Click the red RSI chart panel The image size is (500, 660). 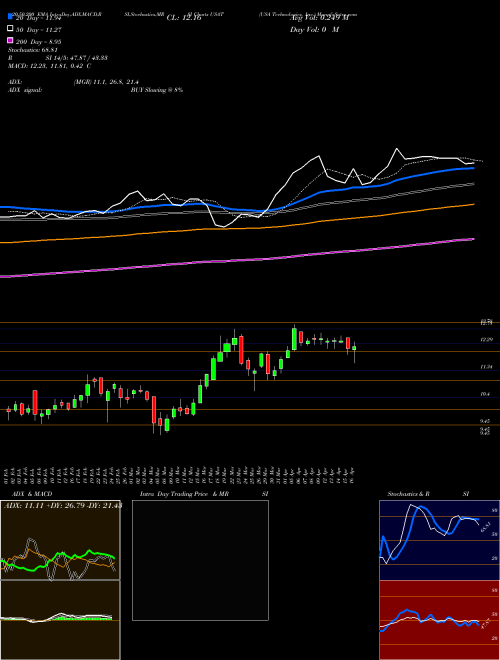tap(439, 620)
